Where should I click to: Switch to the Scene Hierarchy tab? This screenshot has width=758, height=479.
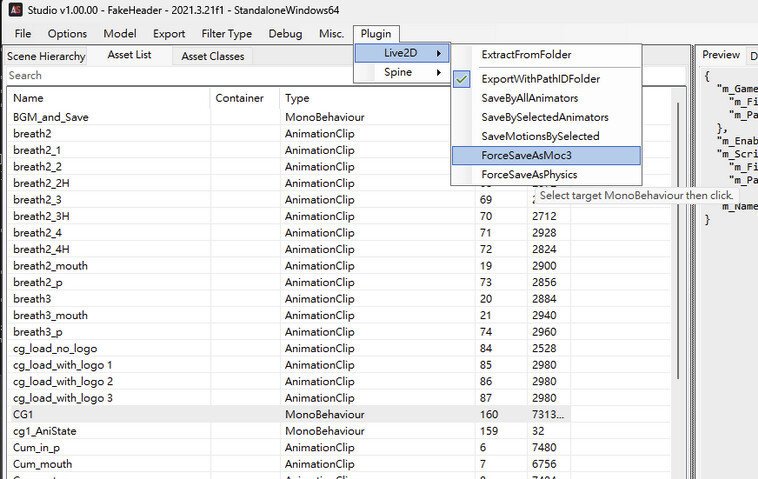click(x=46, y=57)
